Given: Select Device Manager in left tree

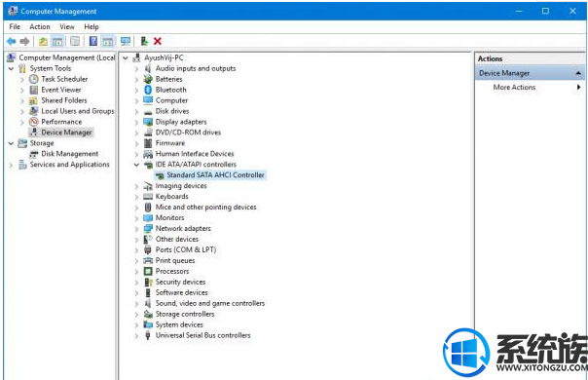Looking at the screenshot, I should click(66, 133).
